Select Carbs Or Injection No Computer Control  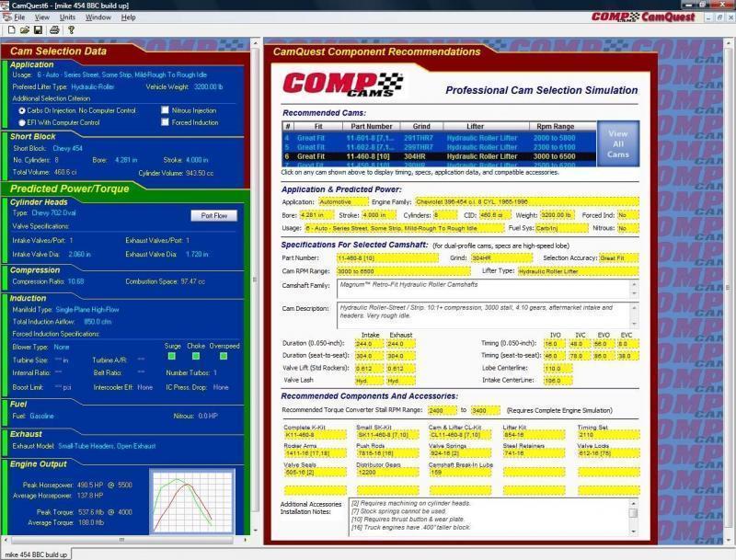pos(22,111)
